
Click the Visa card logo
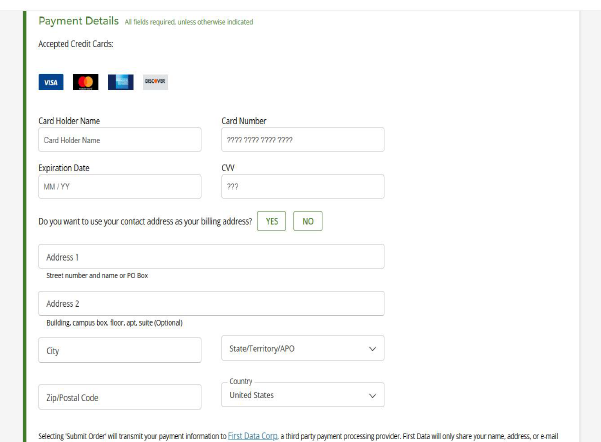point(51,82)
